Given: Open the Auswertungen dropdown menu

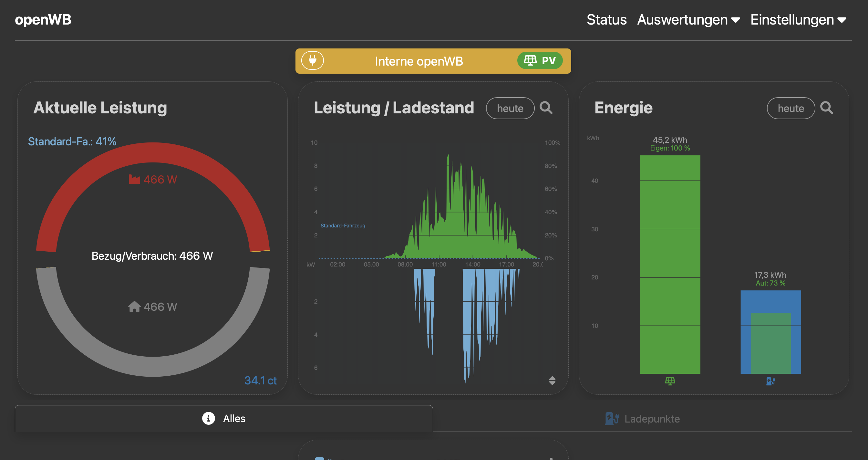Looking at the screenshot, I should [x=688, y=20].
